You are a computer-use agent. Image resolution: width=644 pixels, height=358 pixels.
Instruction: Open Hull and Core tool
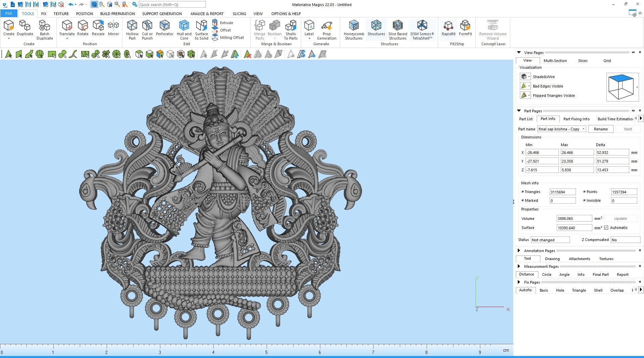tap(184, 30)
